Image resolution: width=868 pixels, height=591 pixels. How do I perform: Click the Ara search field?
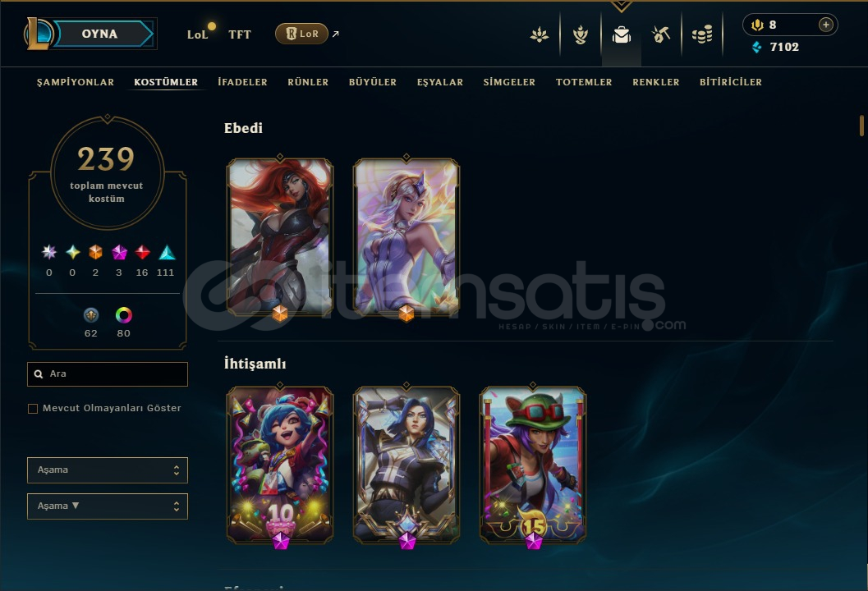click(108, 374)
